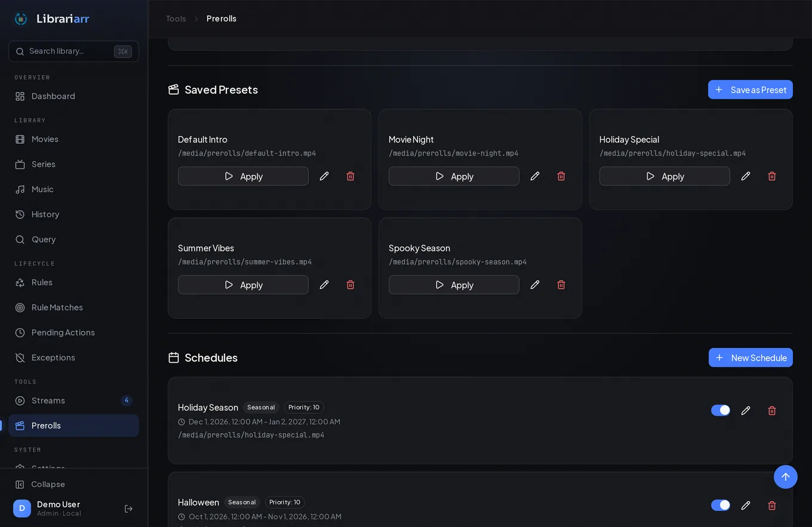The height and width of the screenshot is (527, 812).
Task: Click the Demo User avatar
Action: tap(22, 508)
